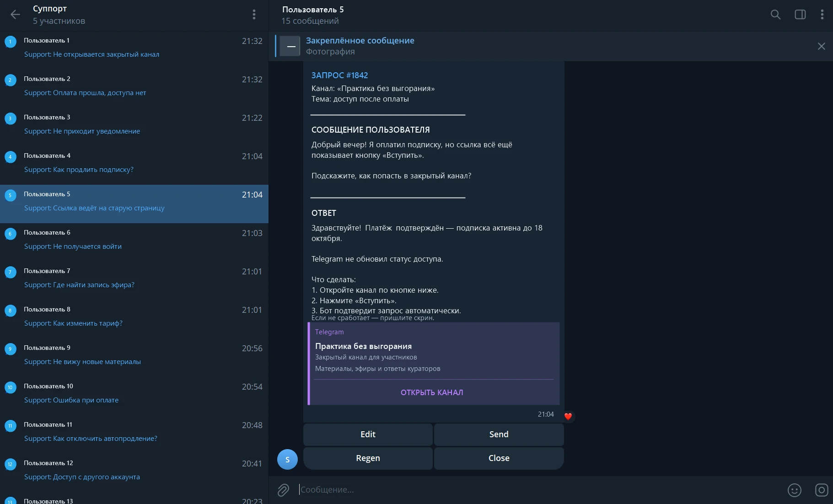This screenshot has width=833, height=504.
Task: Click the pinned message photo thumbnail
Action: tap(290, 46)
